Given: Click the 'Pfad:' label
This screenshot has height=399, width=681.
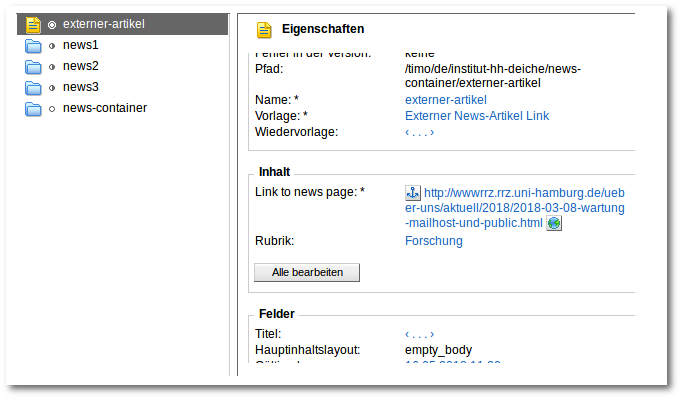Looking at the screenshot, I should (269, 69).
